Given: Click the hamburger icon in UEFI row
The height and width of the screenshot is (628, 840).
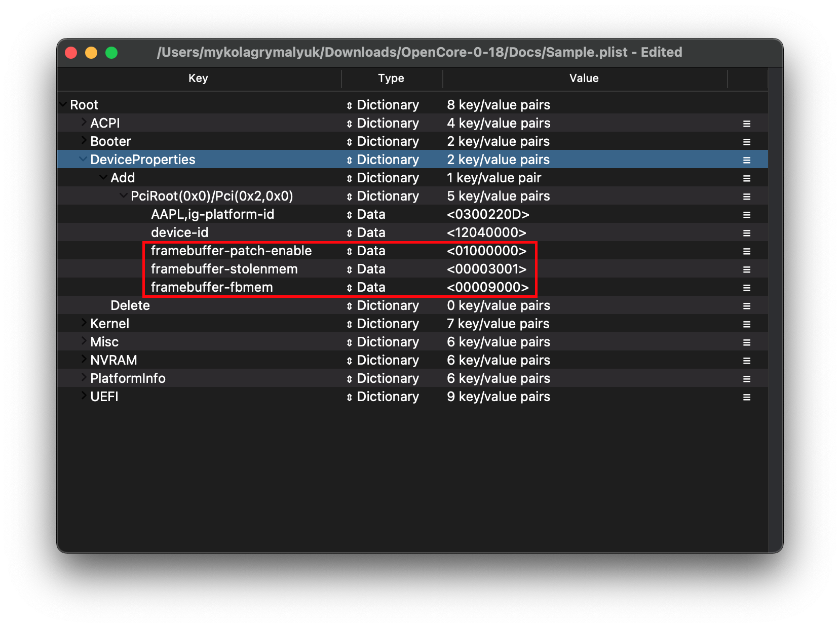Looking at the screenshot, I should (x=746, y=397).
